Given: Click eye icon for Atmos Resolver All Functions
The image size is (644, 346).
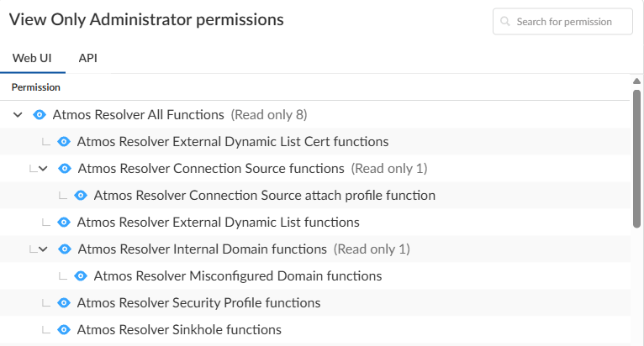Looking at the screenshot, I should pos(39,114).
